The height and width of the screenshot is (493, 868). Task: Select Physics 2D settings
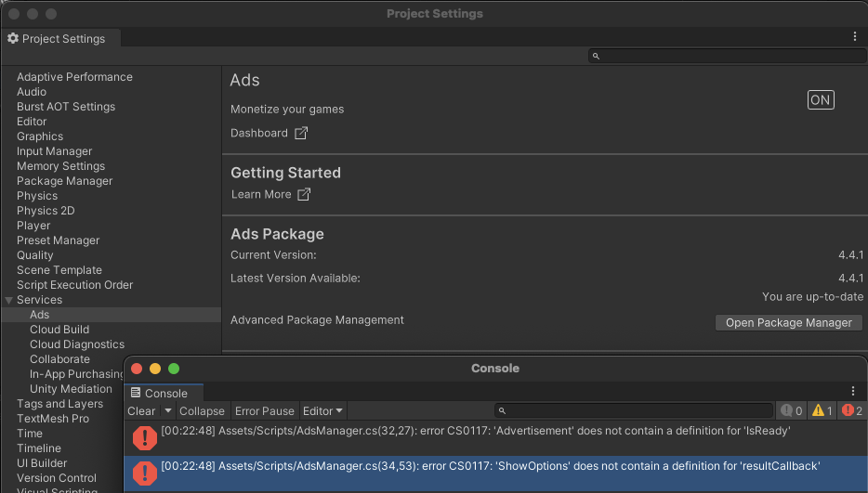pos(46,211)
